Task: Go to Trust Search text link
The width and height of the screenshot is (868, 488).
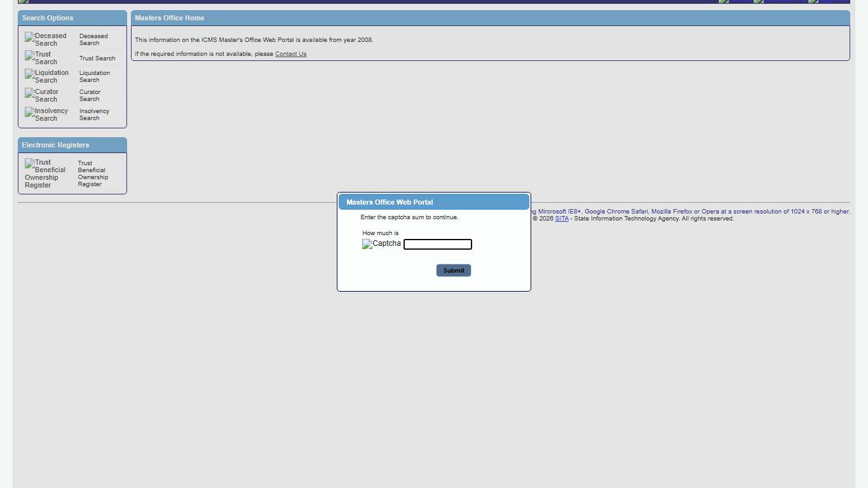Action: pyautogui.click(x=97, y=58)
